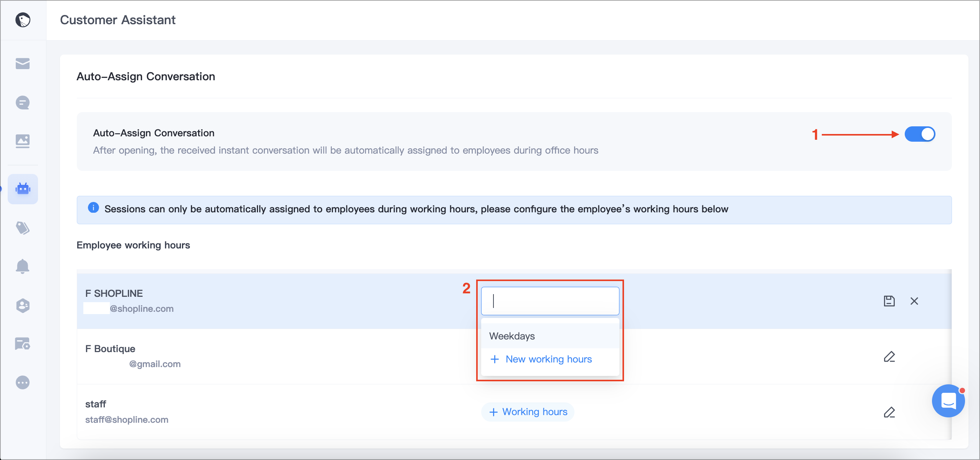The width and height of the screenshot is (980, 460).
Task: Add Working hours for staff
Action: (528, 412)
